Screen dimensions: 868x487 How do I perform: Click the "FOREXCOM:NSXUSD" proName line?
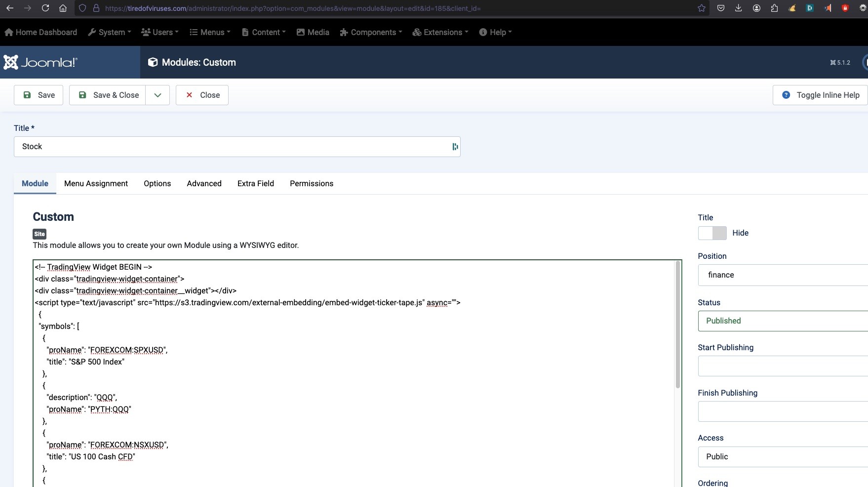click(x=107, y=445)
